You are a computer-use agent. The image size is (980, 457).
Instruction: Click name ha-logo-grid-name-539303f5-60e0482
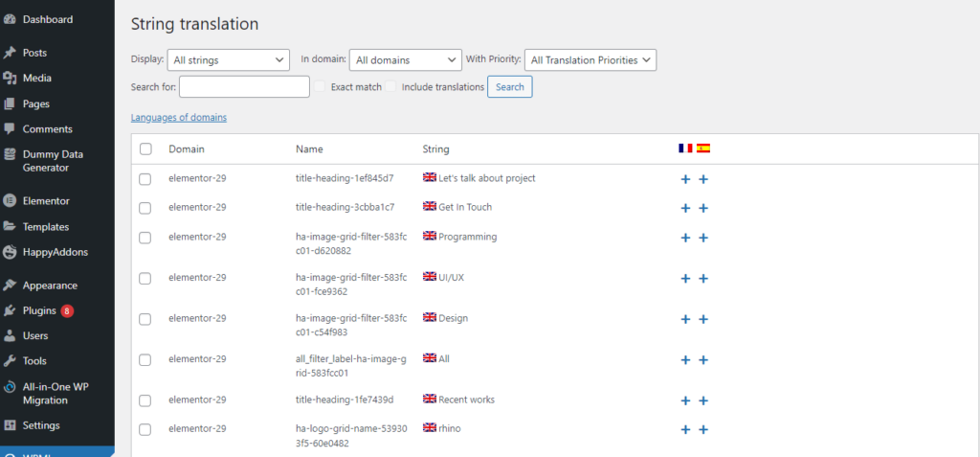click(x=350, y=436)
